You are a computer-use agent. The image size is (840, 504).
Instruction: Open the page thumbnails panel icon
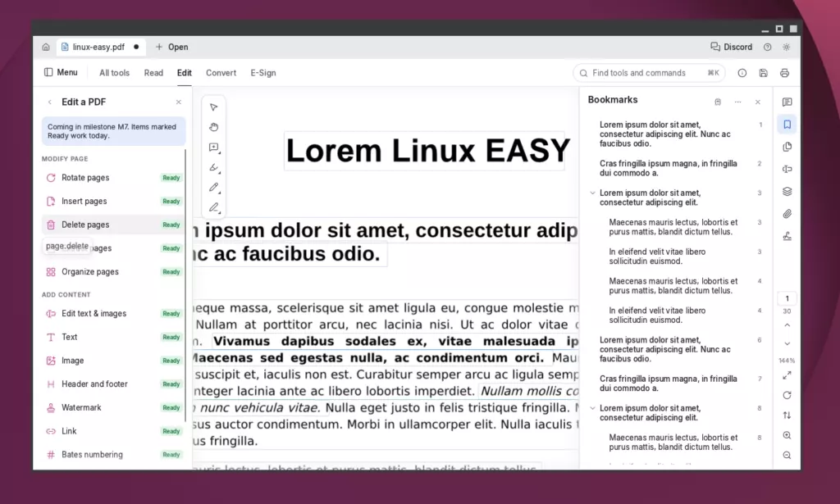787,147
